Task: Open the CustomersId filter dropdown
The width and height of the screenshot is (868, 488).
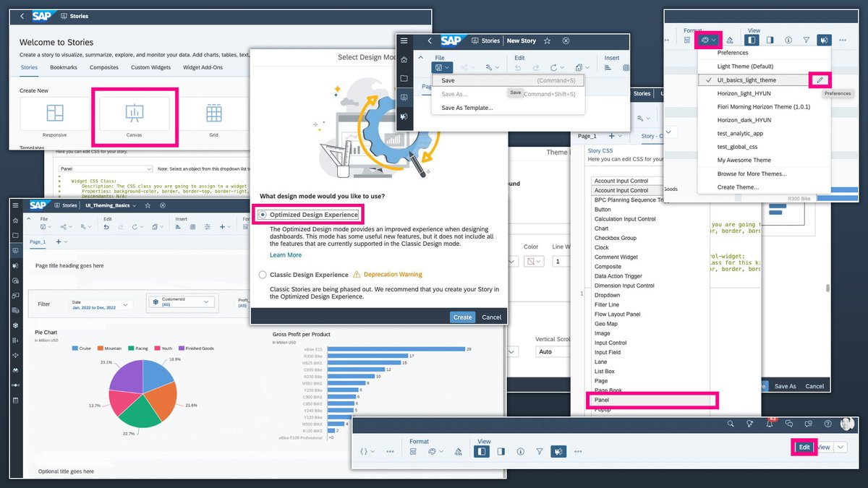Action: (x=180, y=302)
